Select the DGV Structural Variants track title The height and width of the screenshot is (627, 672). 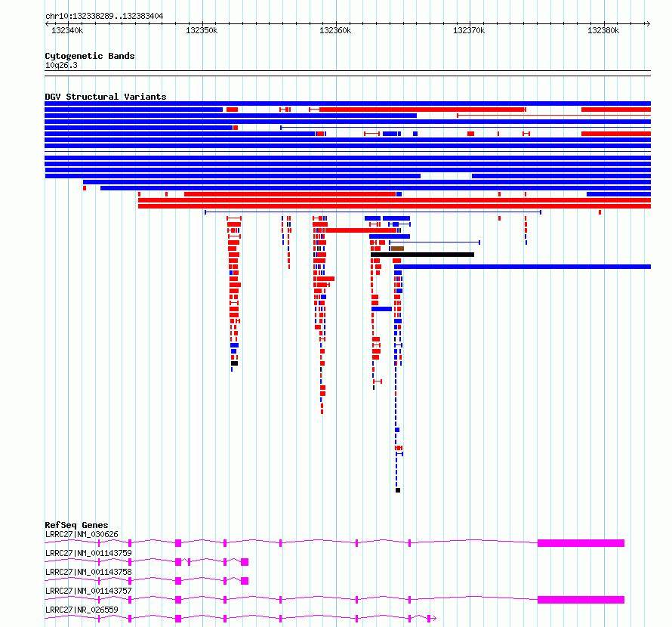click(106, 97)
